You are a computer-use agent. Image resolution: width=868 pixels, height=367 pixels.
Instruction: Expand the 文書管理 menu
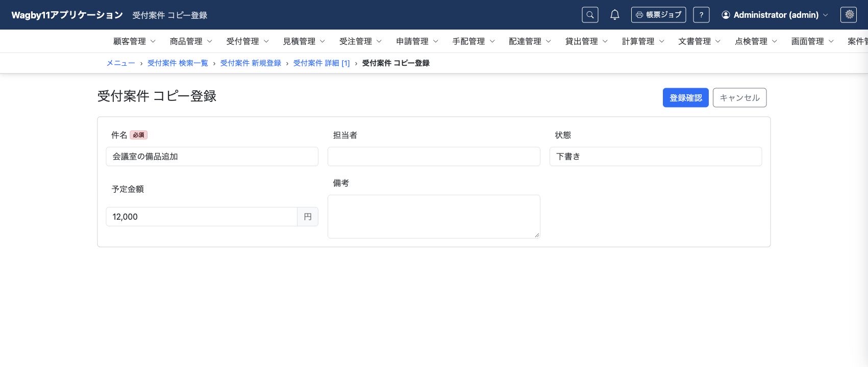[700, 41]
